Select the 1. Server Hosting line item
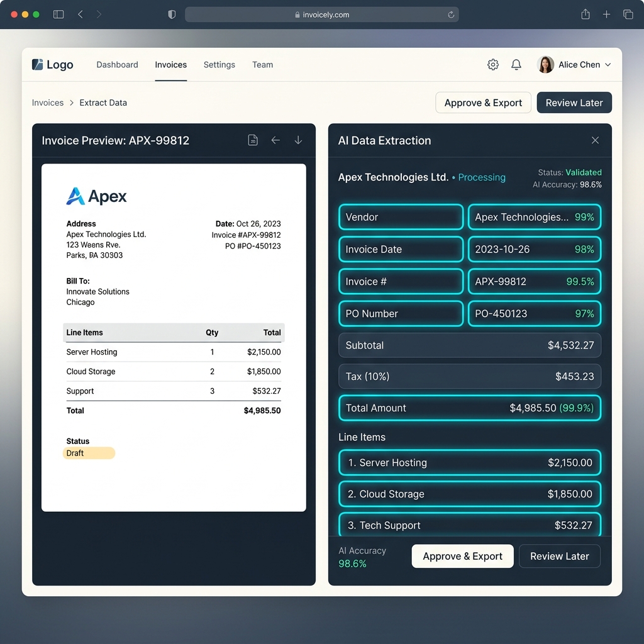 [469, 462]
